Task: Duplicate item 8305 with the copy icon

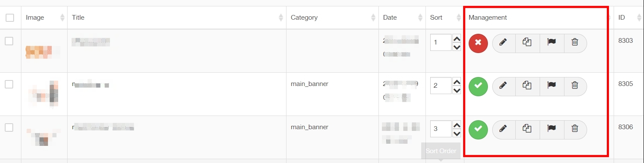Action: [527, 86]
